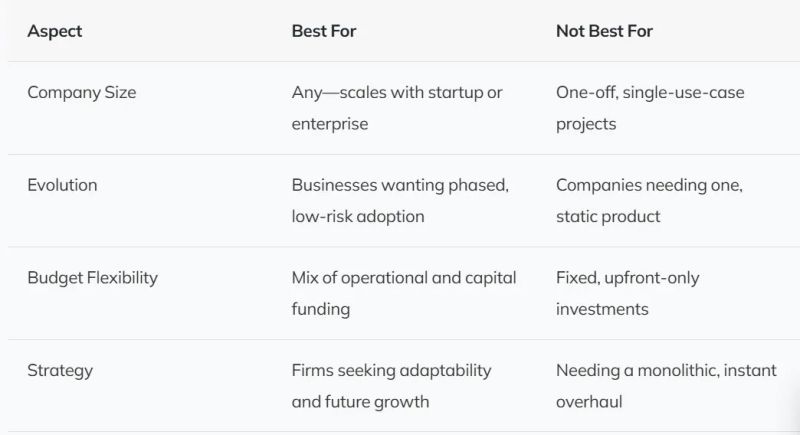Image resolution: width=800 pixels, height=435 pixels.
Task: Click the word 'investments' in the Budget Flexibility row
Action: pyautogui.click(x=602, y=309)
